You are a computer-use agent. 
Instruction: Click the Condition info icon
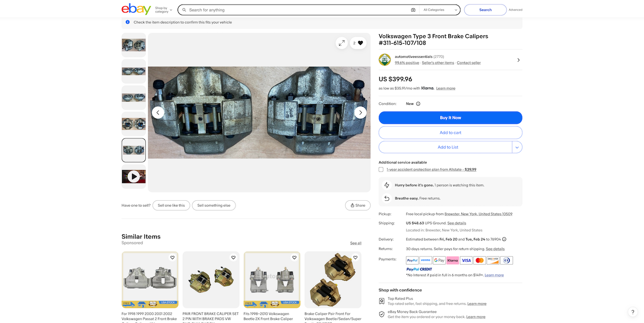click(418, 104)
